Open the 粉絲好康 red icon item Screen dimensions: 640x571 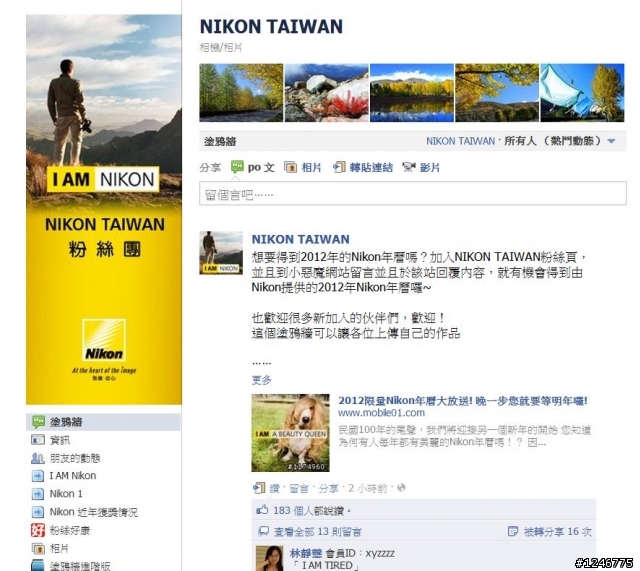[38, 530]
